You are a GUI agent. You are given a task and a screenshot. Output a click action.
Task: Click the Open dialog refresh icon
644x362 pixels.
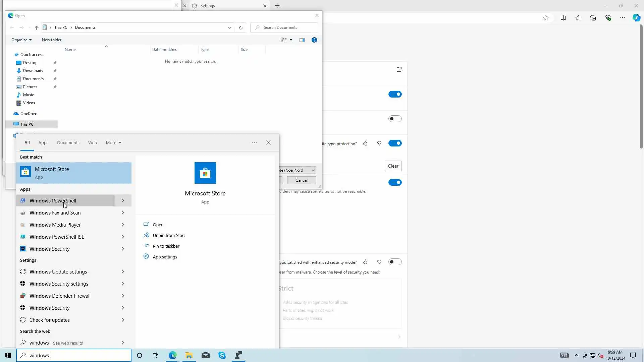click(240, 27)
